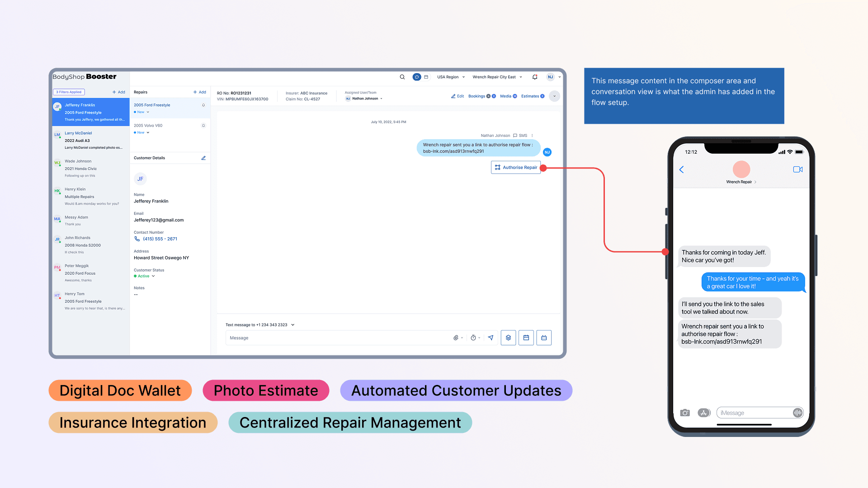
Task: Open the Peter Meggik conversation
Action: [91, 273]
